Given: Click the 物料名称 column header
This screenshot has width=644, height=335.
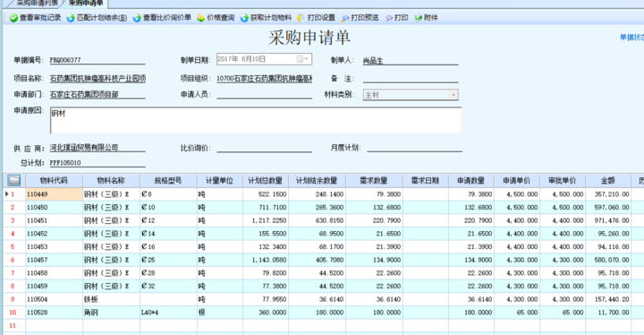Looking at the screenshot, I should [111, 180].
